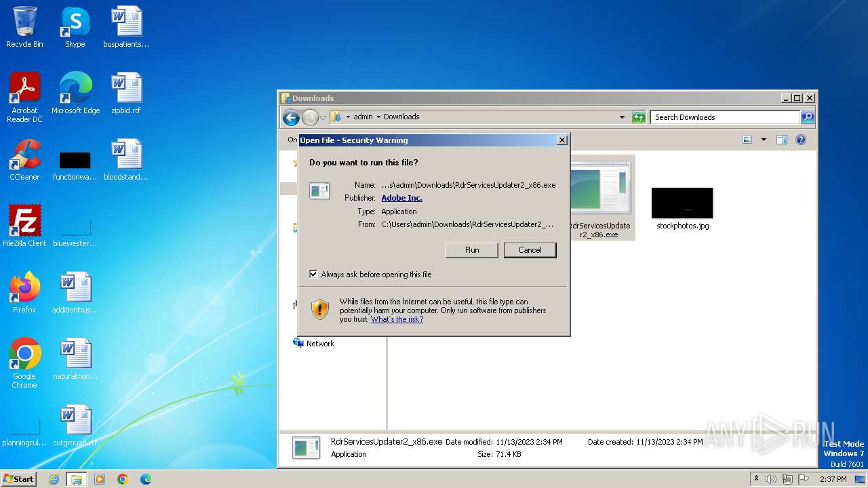This screenshot has height=488, width=868.
Task: Click the 2:37 PM taskbar clock
Action: click(x=833, y=479)
